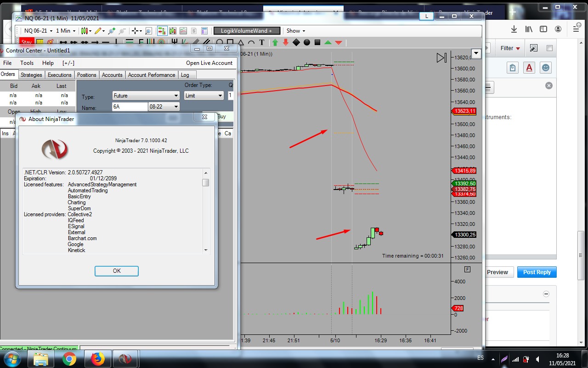Click the Open Live Account link
The height and width of the screenshot is (368, 588).
[x=209, y=63]
